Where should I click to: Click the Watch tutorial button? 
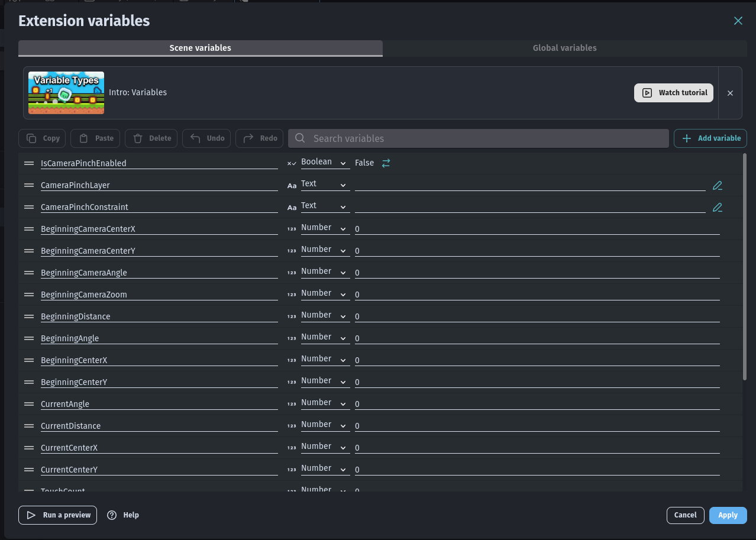[674, 93]
